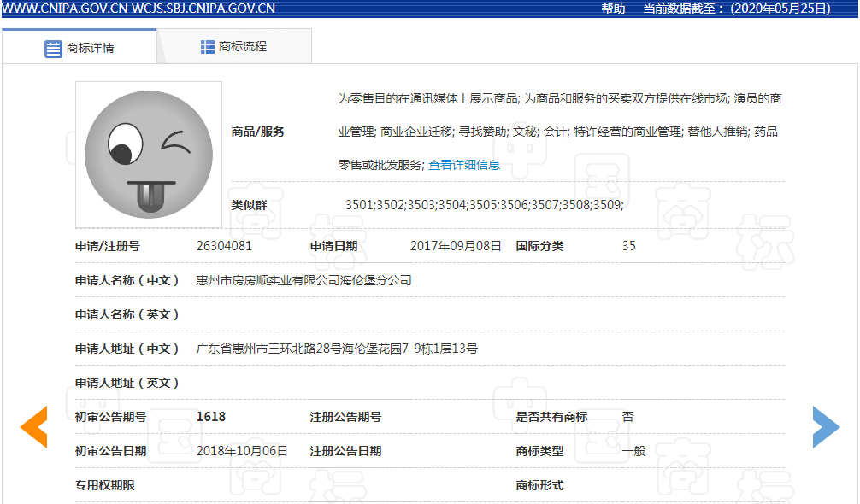Click the document icon beside 商标详情
The height and width of the screenshot is (504, 860).
[53, 48]
